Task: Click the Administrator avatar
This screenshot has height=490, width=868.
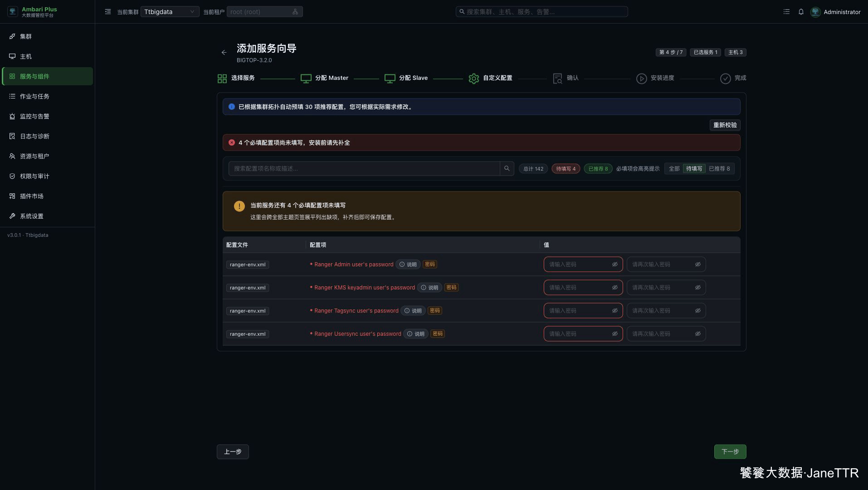Action: coord(815,12)
